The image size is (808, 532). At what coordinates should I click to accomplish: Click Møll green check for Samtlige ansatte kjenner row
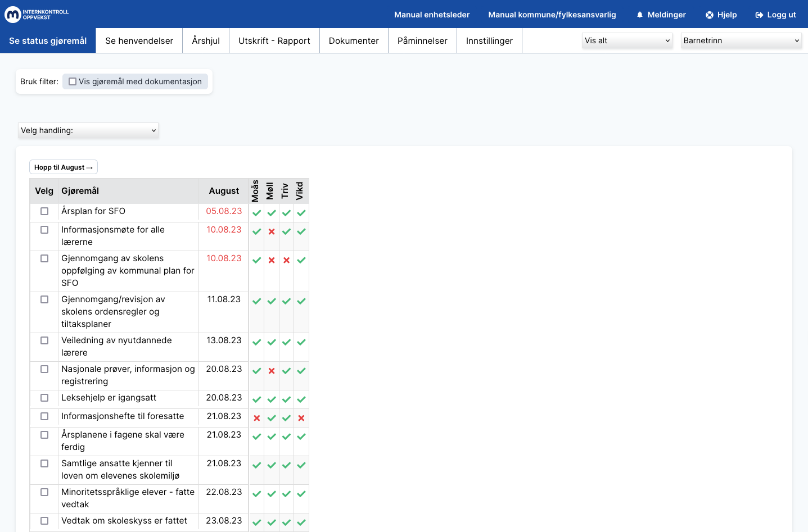[x=272, y=465]
